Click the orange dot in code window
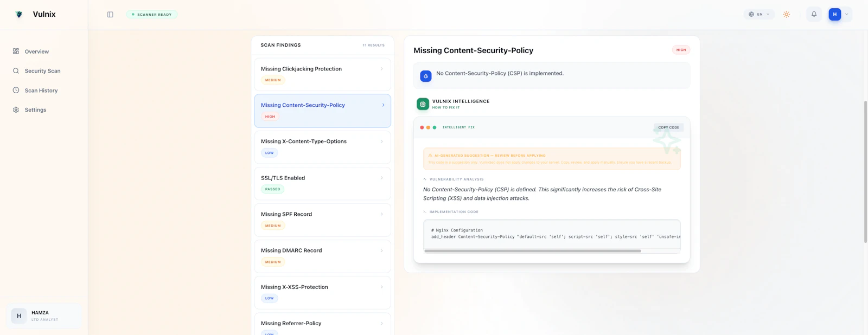The image size is (868, 335). [428, 127]
